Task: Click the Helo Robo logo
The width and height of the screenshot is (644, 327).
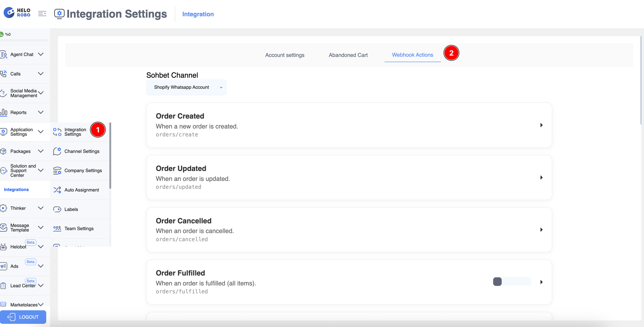Action: (x=17, y=12)
